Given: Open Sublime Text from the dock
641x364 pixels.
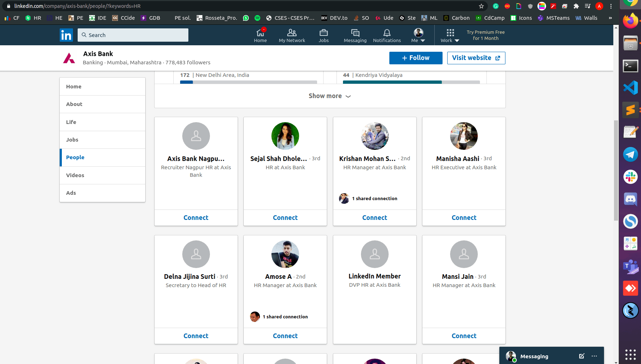Looking at the screenshot, I should tap(631, 110).
